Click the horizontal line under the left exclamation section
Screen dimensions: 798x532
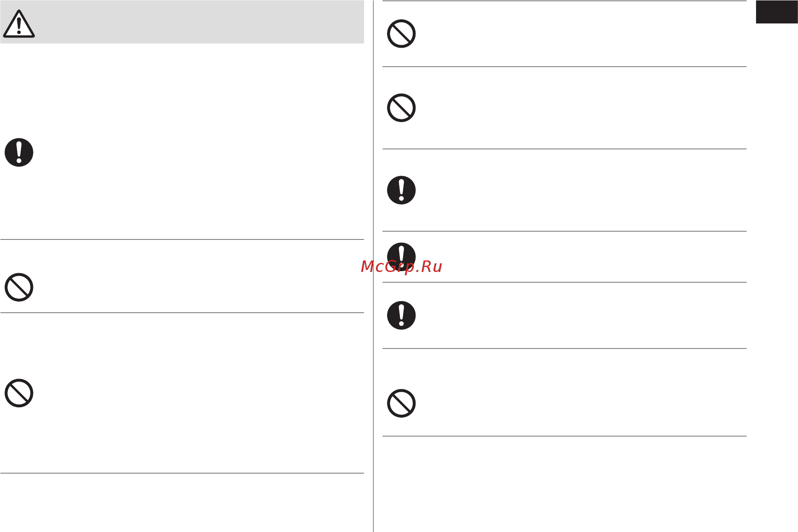point(182,239)
